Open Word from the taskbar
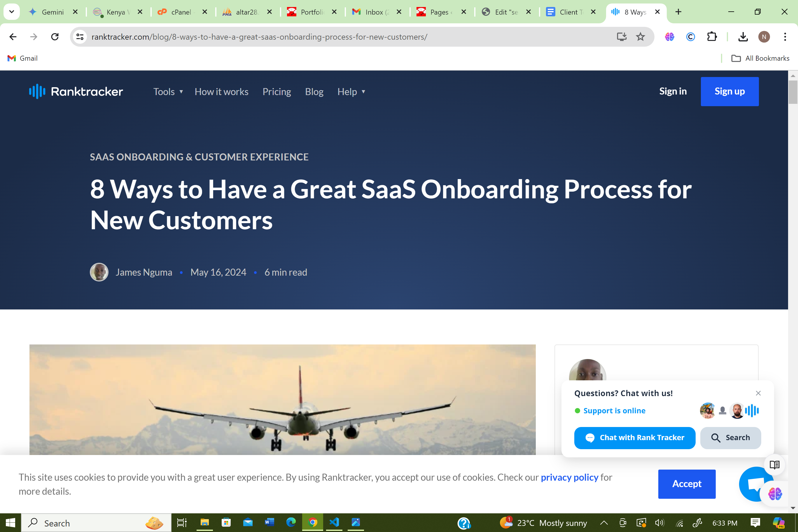This screenshot has width=798, height=532. (x=270, y=523)
